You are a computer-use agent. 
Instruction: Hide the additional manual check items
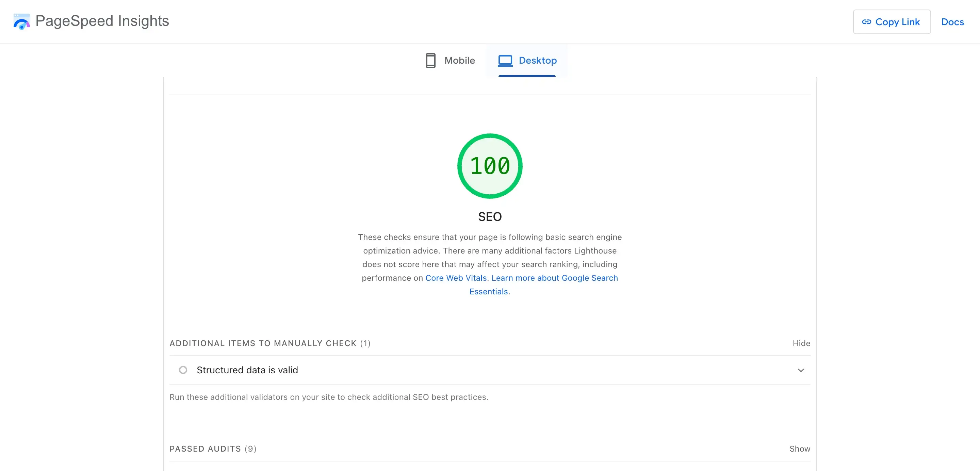pos(801,343)
